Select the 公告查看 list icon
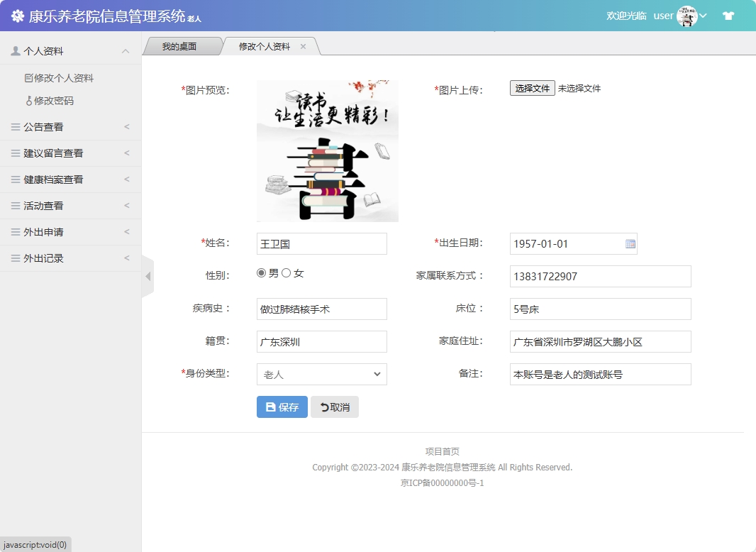Image resolution: width=756 pixels, height=552 pixels. click(x=16, y=127)
